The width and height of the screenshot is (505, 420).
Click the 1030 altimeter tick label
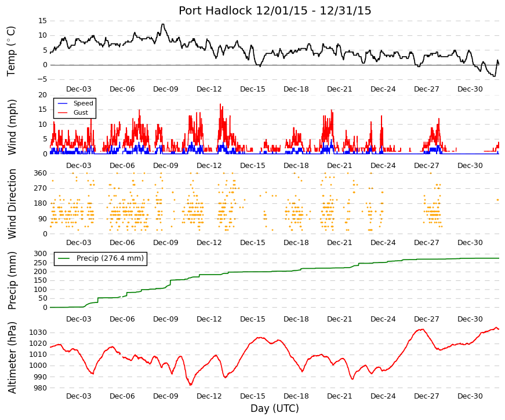[38, 333]
